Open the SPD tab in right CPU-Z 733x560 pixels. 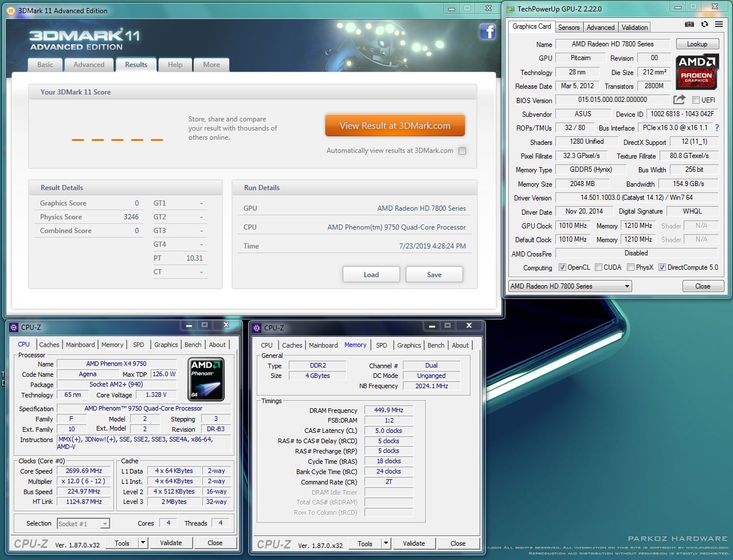(381, 345)
